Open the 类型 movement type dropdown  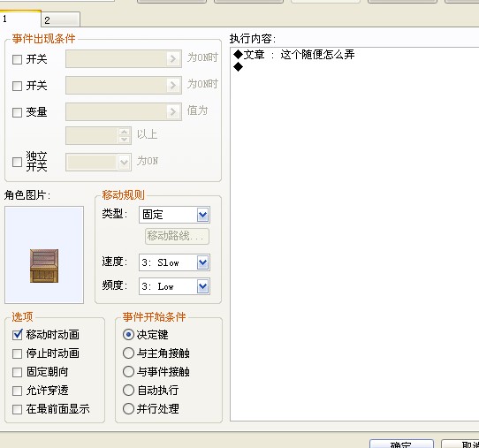click(x=174, y=215)
